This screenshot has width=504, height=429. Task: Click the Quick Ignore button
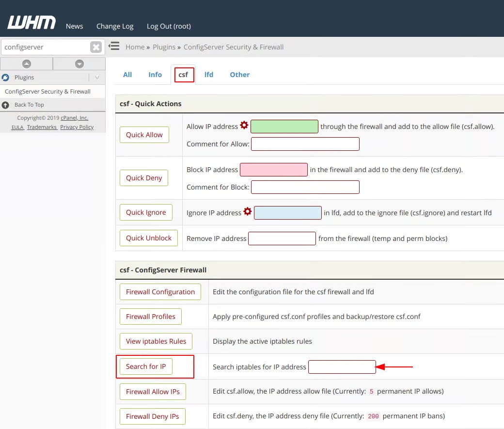[x=146, y=212]
